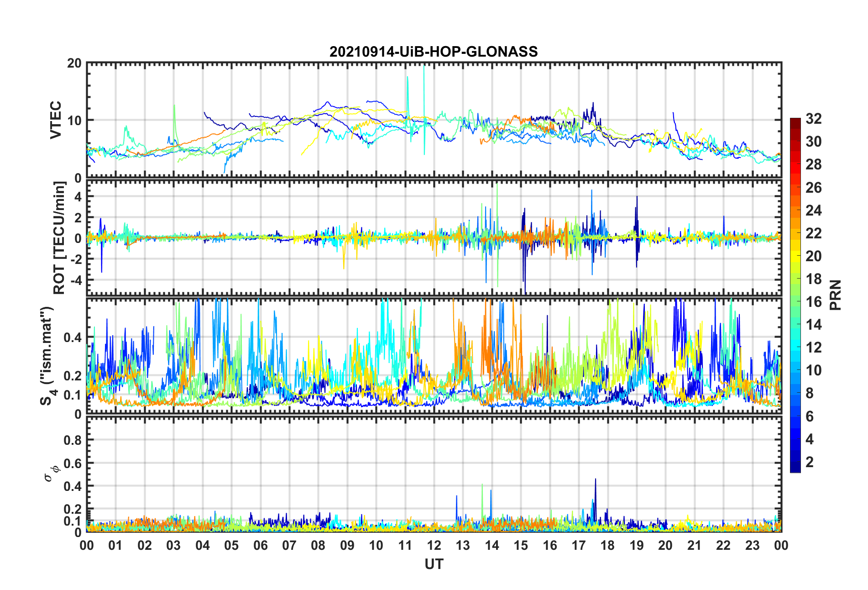Select the 0.4 tick on the S4 axis
This screenshot has width=868, height=590.
tap(73, 337)
